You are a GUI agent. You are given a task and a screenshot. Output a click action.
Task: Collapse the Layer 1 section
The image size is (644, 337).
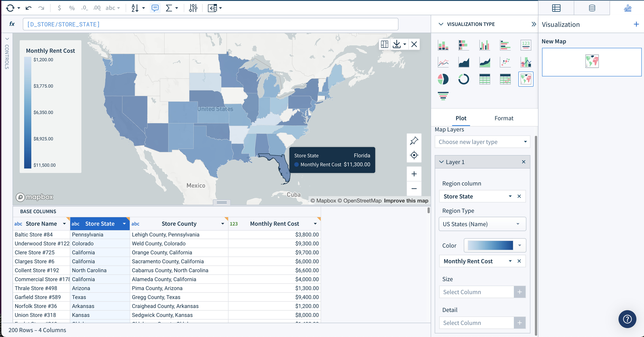pos(441,162)
